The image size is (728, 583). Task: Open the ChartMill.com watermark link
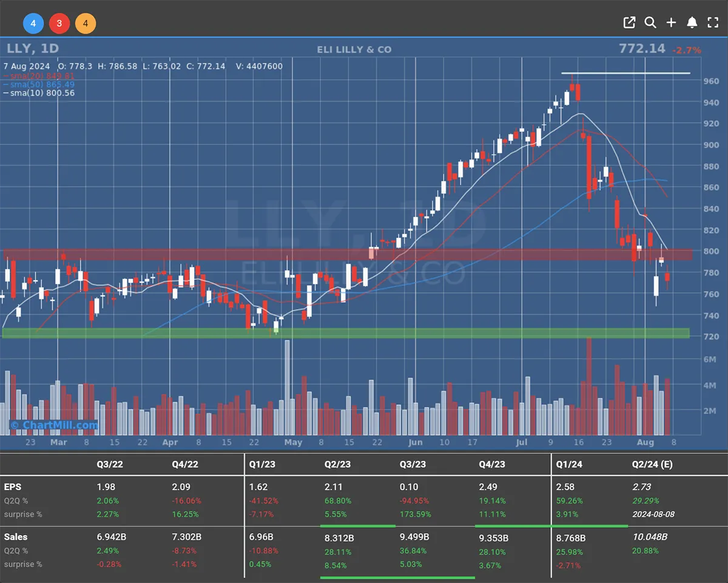click(53, 425)
